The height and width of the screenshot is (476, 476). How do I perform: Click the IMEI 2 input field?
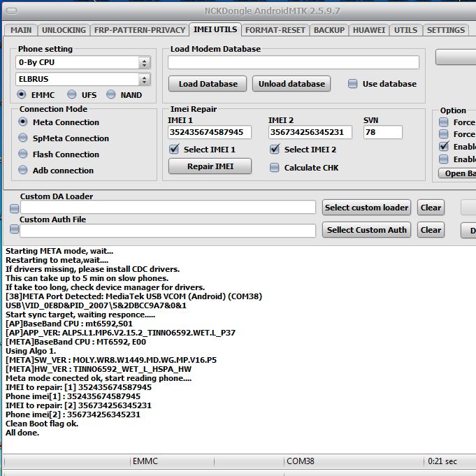310,132
